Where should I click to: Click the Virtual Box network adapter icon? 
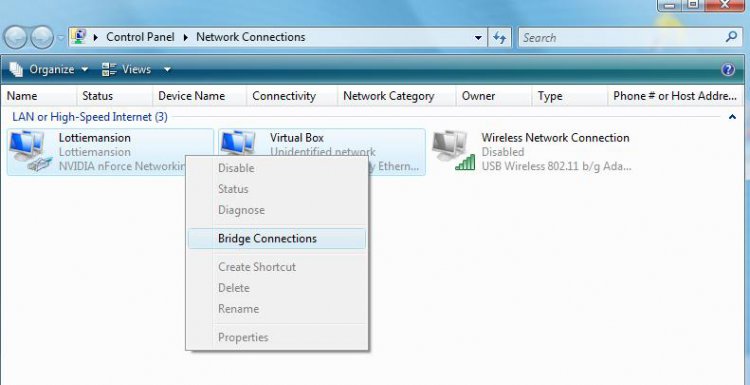[x=237, y=143]
